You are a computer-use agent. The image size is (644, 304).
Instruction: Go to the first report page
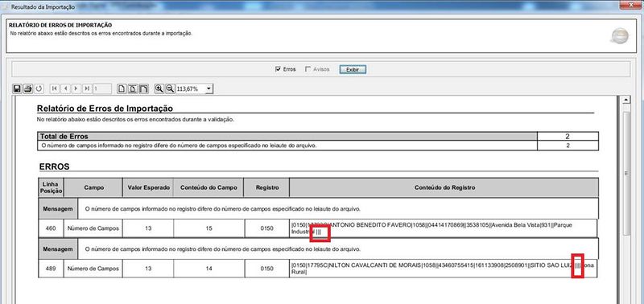tap(55, 88)
